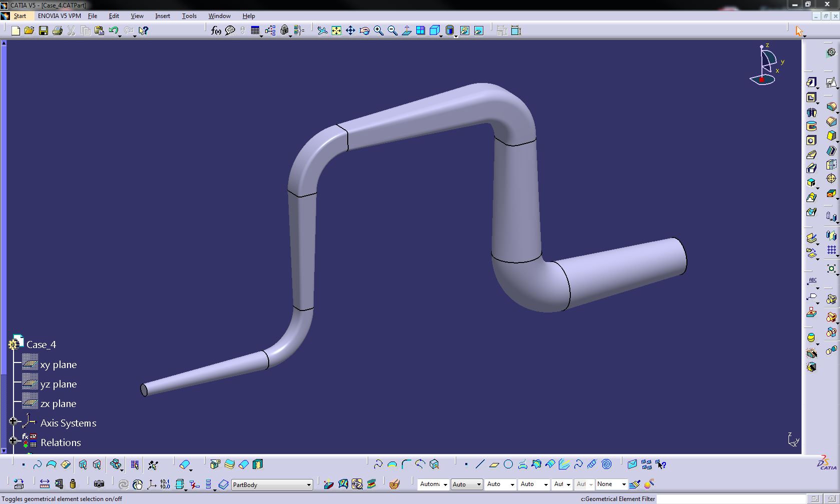The height and width of the screenshot is (504, 840).
Task: Select the Spiral curve tool
Action: pos(606,464)
